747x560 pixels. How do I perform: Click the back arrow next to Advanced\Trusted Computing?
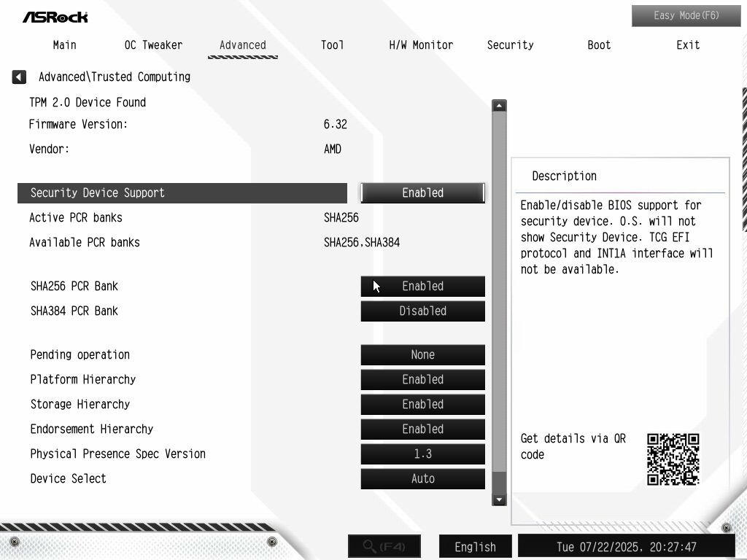[19, 77]
